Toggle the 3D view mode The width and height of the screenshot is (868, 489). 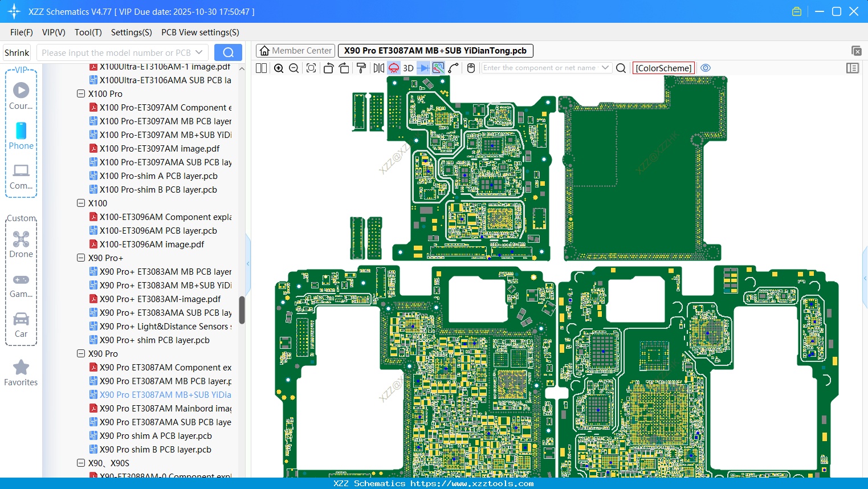click(408, 68)
